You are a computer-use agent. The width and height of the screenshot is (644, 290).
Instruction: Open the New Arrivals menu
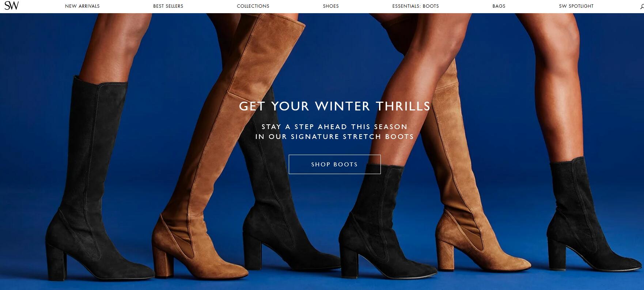point(82,6)
